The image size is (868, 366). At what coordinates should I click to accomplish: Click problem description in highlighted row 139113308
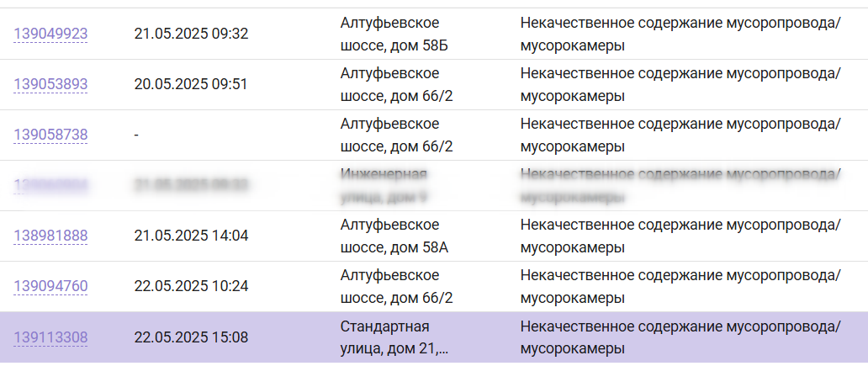coord(680,337)
